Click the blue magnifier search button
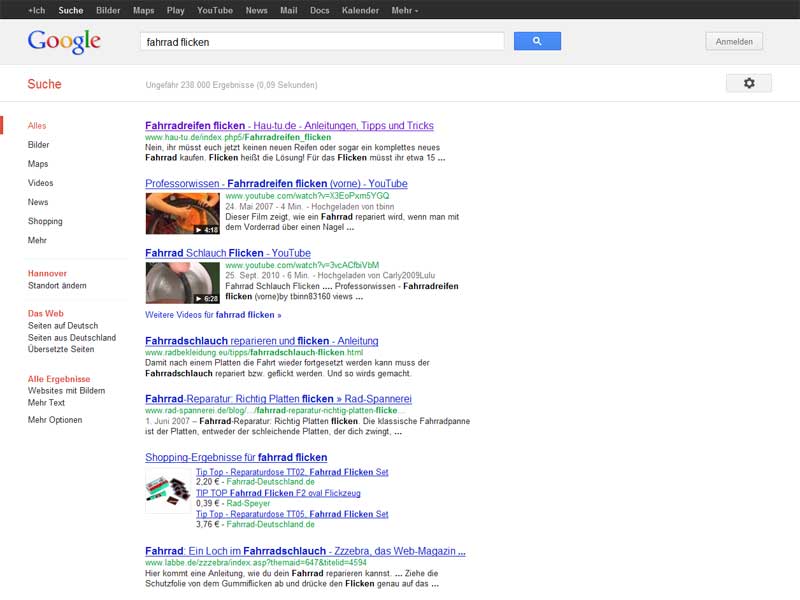800x600 pixels. click(537, 41)
